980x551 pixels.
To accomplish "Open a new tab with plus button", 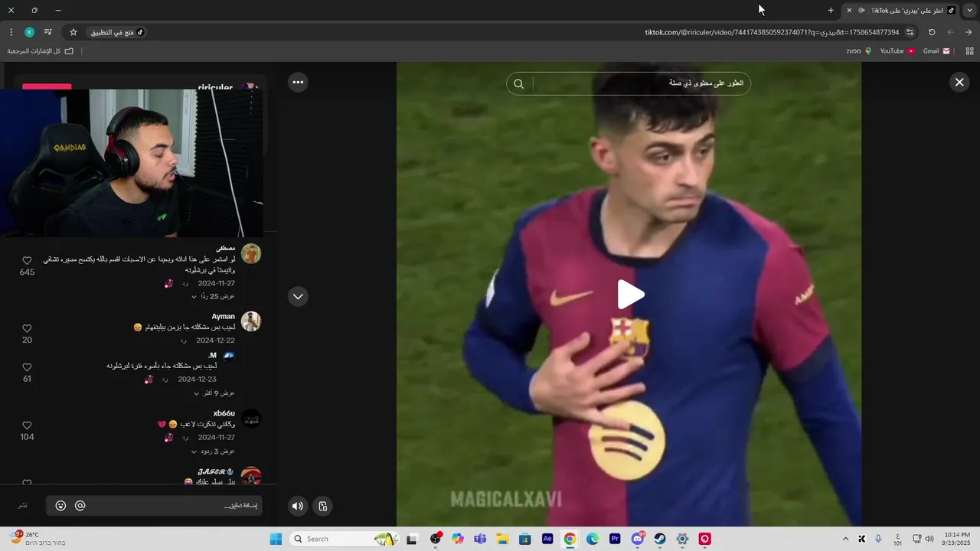I will pyautogui.click(x=831, y=10).
